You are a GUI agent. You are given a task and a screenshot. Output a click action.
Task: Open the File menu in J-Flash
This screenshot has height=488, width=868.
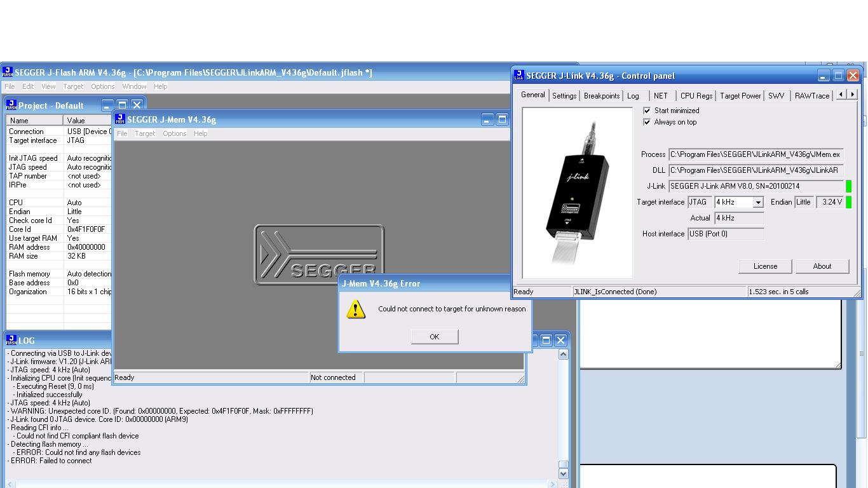coord(10,86)
